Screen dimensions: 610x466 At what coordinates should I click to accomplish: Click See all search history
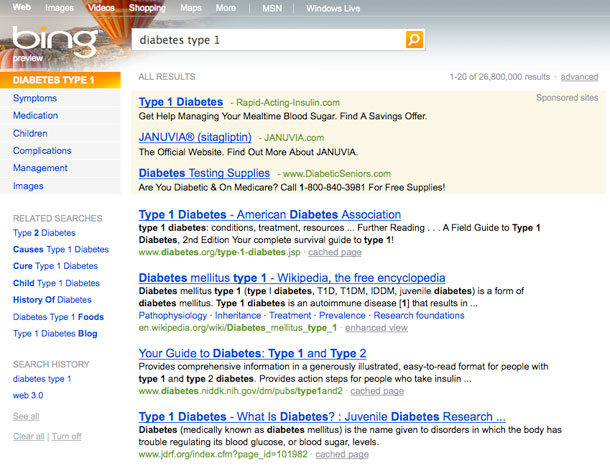(26, 416)
